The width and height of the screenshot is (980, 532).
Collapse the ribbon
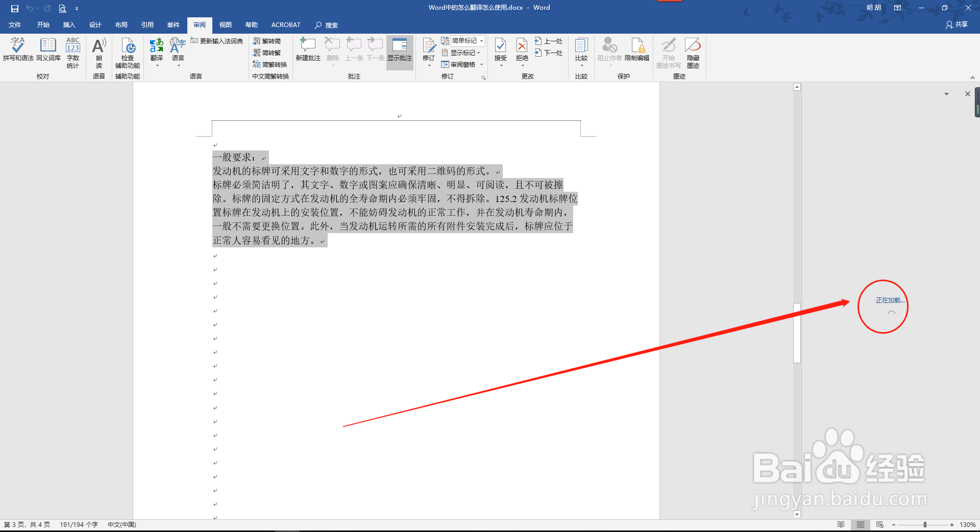coord(972,78)
